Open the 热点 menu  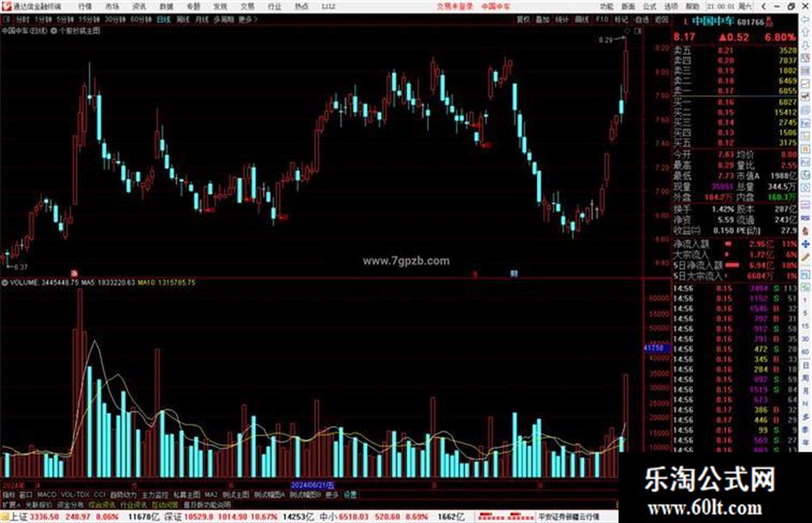coord(302,7)
